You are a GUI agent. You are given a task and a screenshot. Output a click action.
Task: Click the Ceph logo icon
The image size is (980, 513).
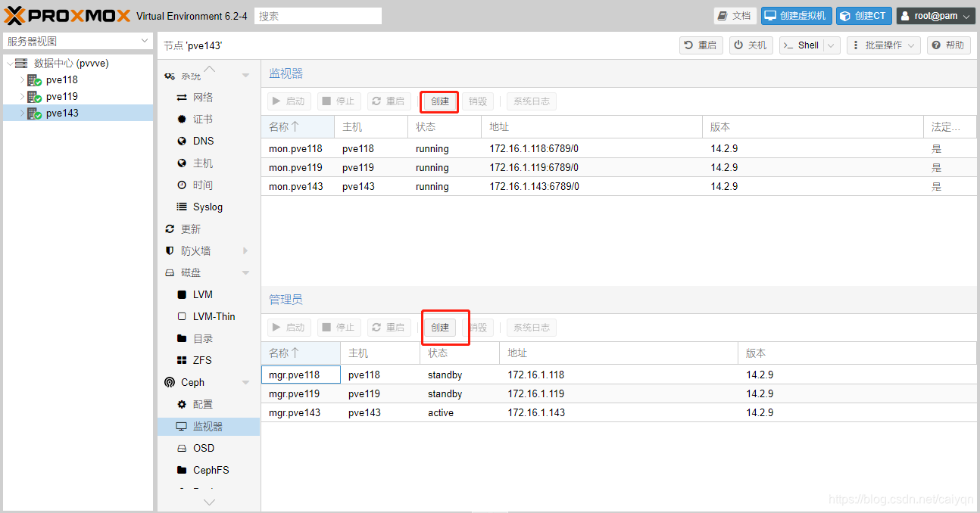coord(170,383)
